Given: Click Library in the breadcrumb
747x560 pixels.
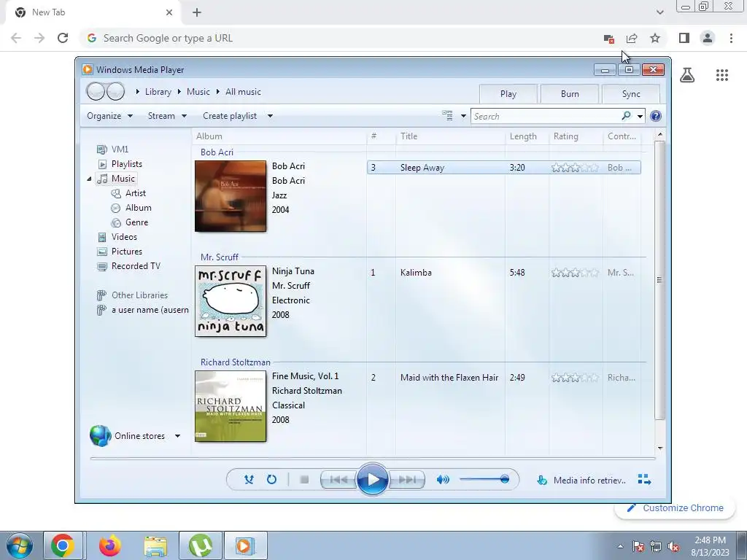Looking at the screenshot, I should (158, 92).
